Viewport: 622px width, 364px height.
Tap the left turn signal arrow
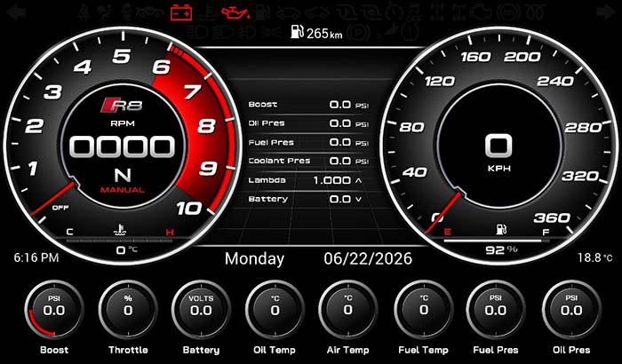tap(17, 12)
